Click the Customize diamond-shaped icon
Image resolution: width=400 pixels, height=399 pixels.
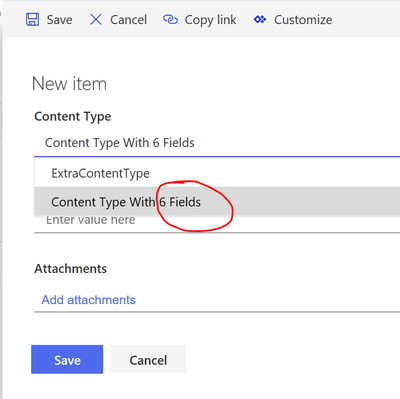point(260,20)
